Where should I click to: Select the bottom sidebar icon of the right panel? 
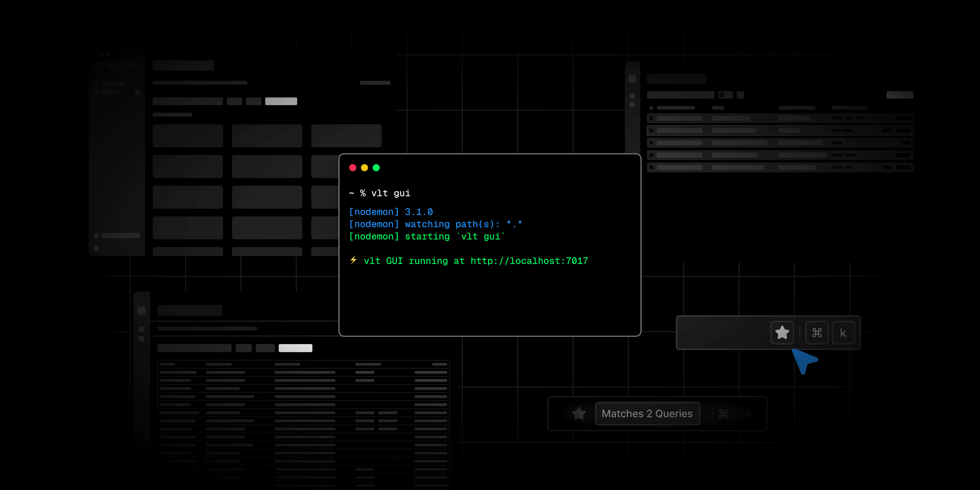[x=632, y=105]
